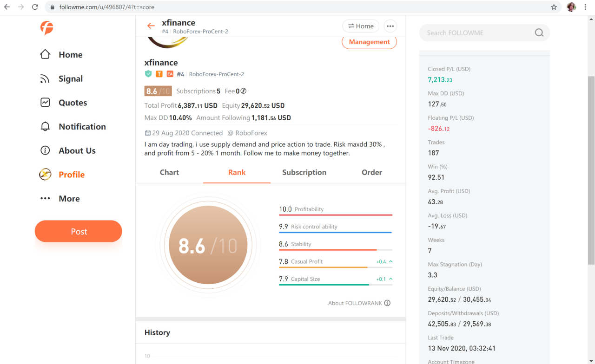Click the Closed P/L value 7,213.23
Image resolution: width=595 pixels, height=364 pixels.
pos(440,80)
